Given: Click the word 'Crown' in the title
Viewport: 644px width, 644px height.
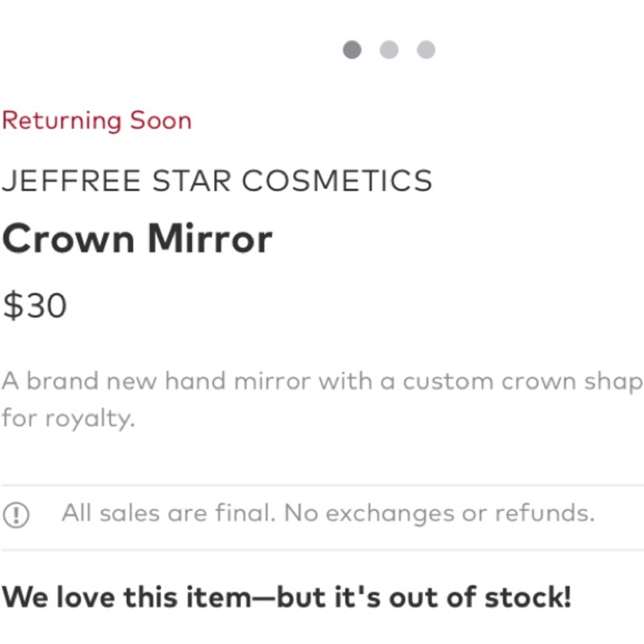Looking at the screenshot, I should [68, 239].
